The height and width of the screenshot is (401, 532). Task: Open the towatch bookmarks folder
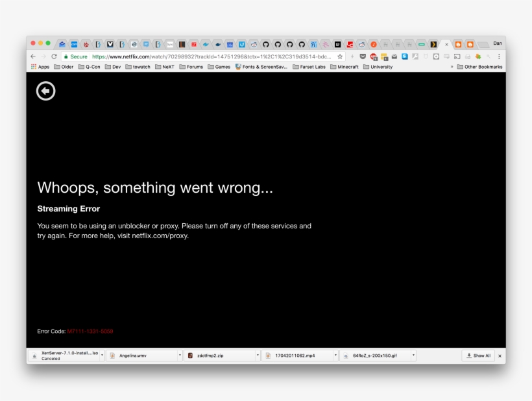(138, 67)
